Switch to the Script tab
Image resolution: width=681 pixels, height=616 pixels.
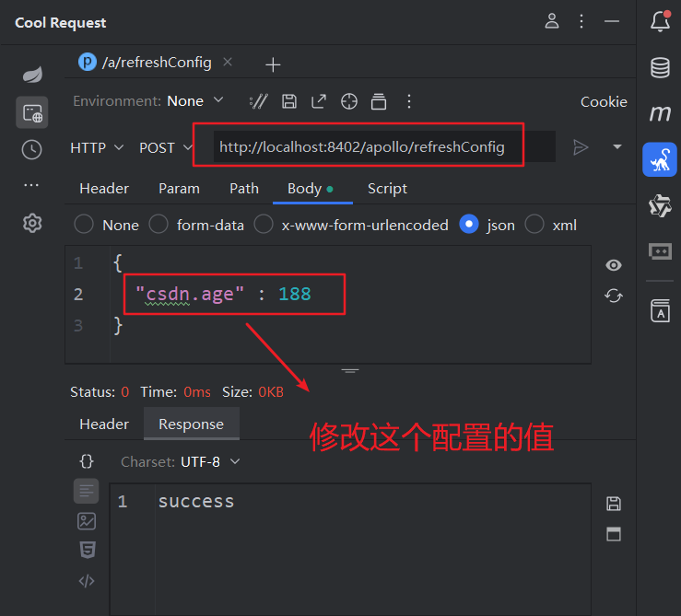click(387, 189)
